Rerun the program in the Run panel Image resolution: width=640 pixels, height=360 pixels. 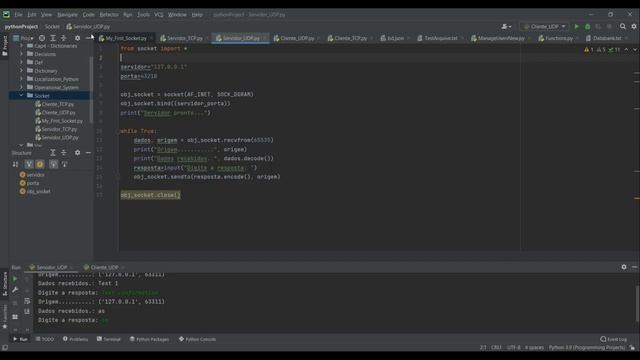15,279
